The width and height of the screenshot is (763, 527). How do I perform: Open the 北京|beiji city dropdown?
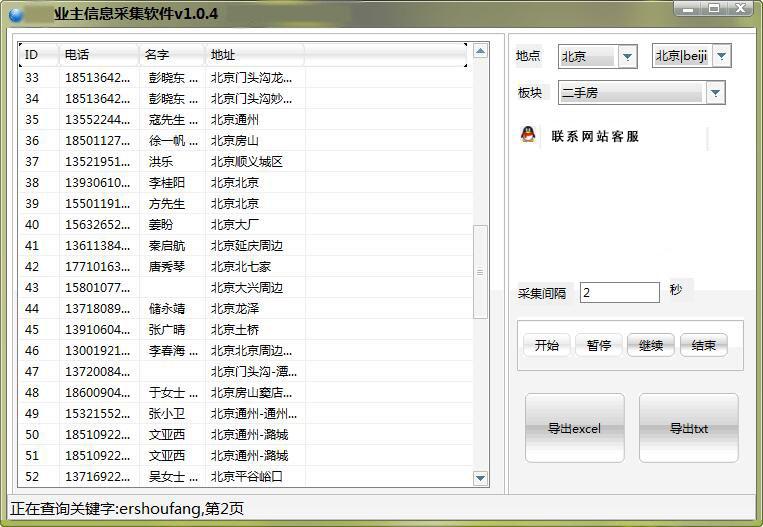pyautogui.click(x=722, y=56)
